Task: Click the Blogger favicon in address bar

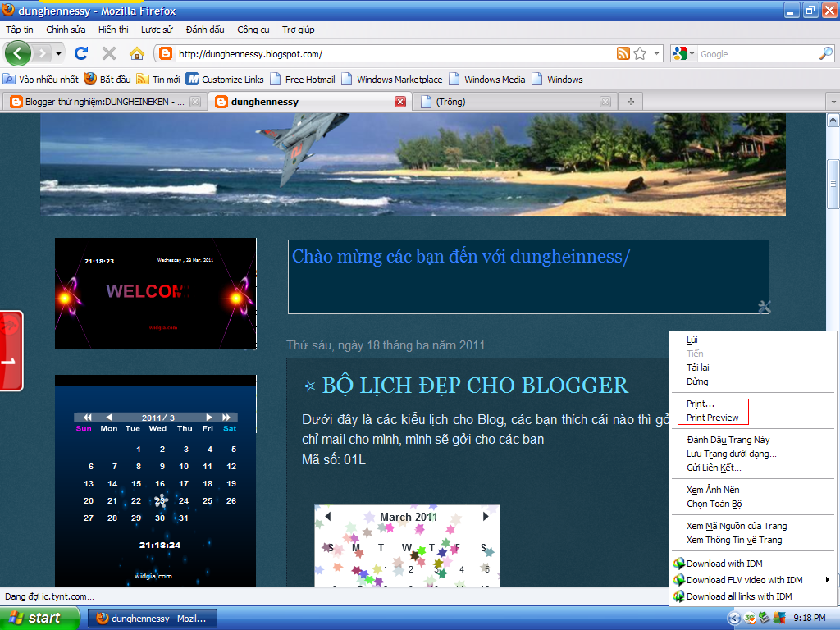Action: coord(166,53)
